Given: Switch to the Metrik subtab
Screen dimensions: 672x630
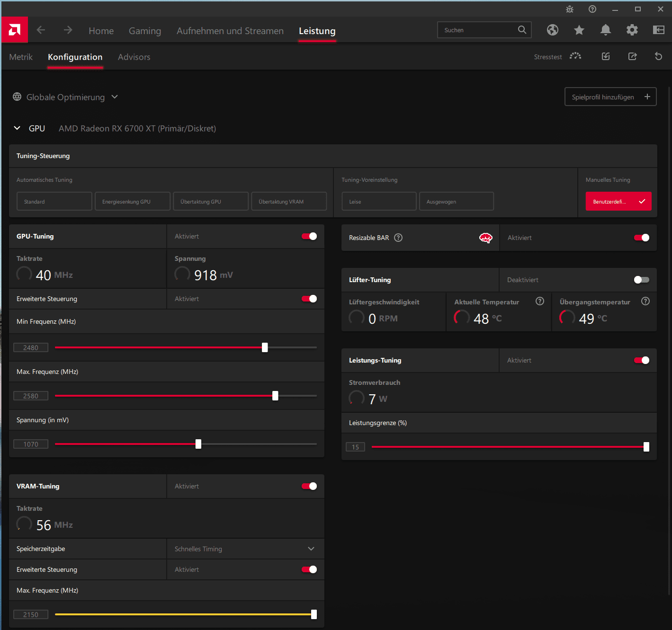Looking at the screenshot, I should click(x=21, y=57).
